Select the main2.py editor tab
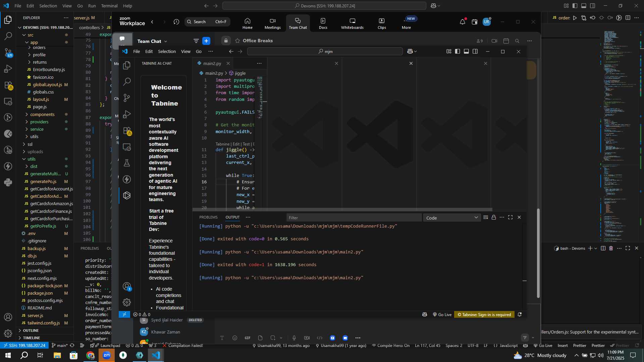644x362 pixels. tap(212, 63)
